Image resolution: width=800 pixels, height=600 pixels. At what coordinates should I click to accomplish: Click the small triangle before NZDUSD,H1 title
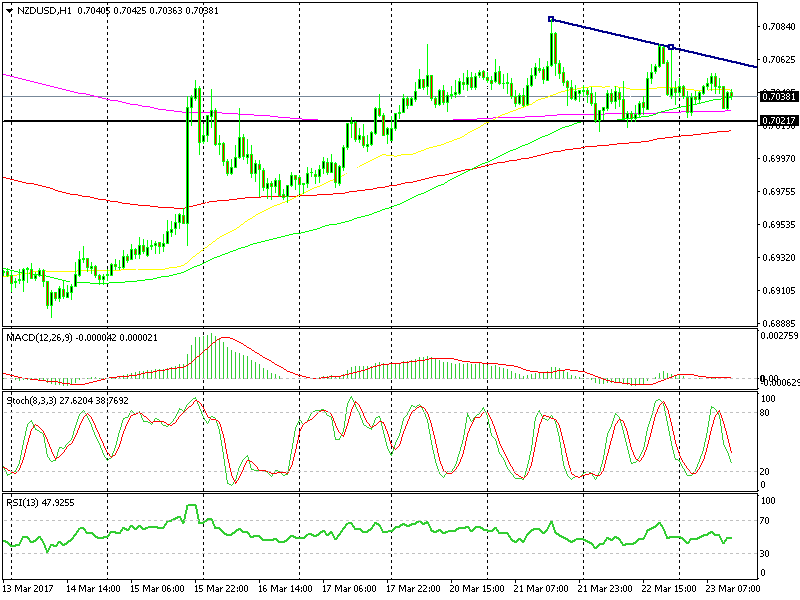[x=9, y=11]
